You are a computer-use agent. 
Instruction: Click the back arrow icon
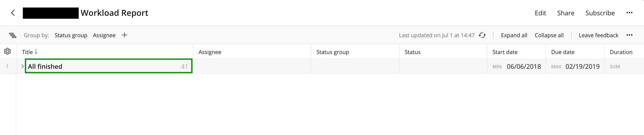[13, 13]
